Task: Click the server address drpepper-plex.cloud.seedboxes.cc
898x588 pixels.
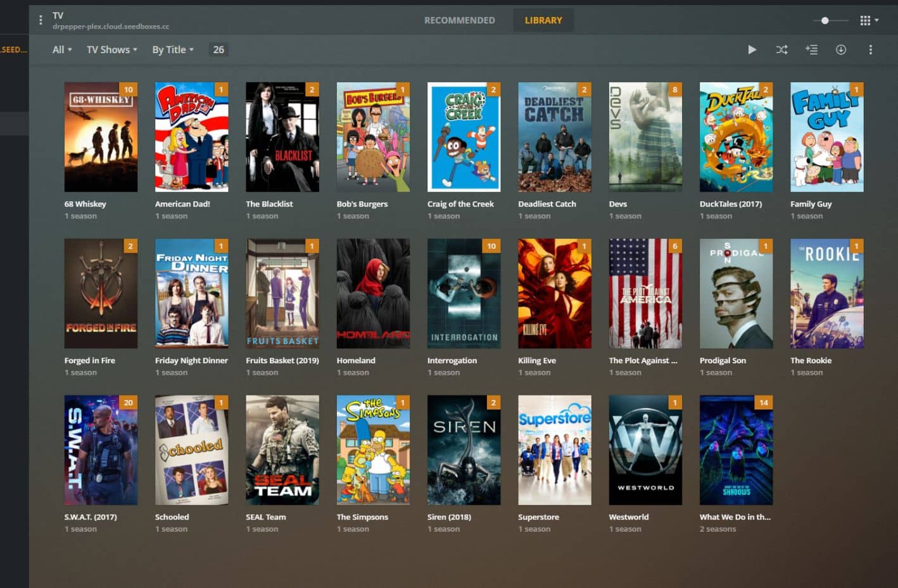Action: pyautogui.click(x=111, y=27)
